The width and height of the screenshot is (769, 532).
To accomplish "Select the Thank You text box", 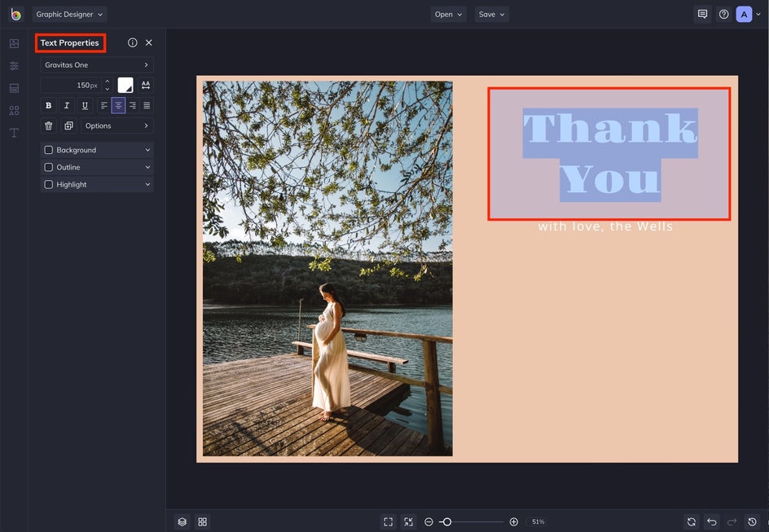I will 609,154.
